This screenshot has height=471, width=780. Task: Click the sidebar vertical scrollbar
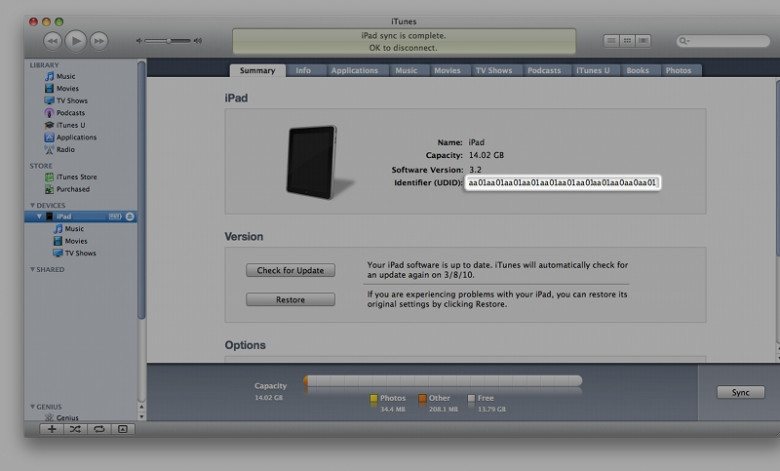click(141, 189)
